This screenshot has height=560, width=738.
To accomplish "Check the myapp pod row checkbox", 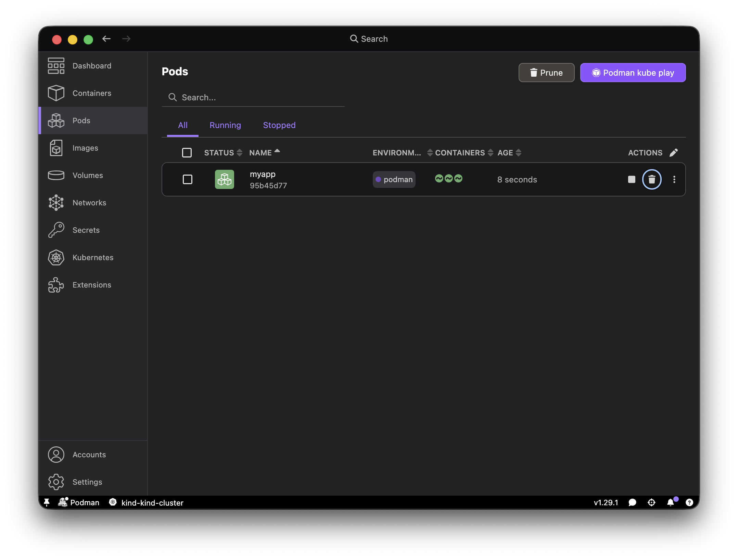I will click(188, 179).
